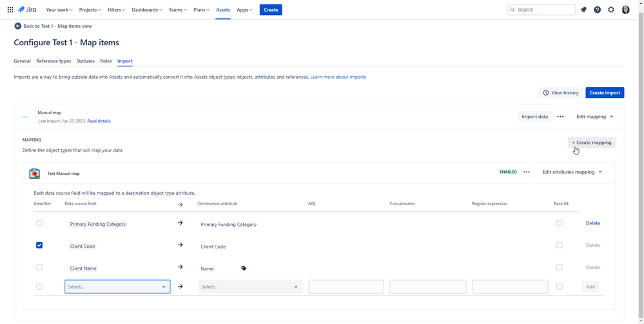Screen dimensions: 644x324
Task: Click the Primary Funding Category source field tag
Action: pos(98,225)
